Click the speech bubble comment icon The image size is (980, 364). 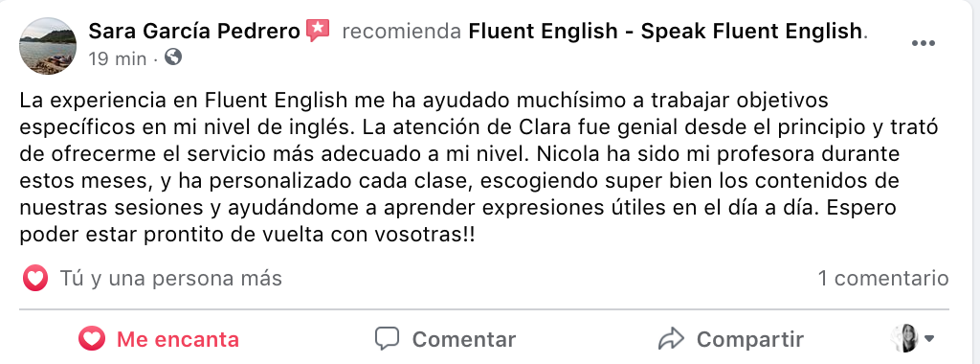tap(387, 339)
